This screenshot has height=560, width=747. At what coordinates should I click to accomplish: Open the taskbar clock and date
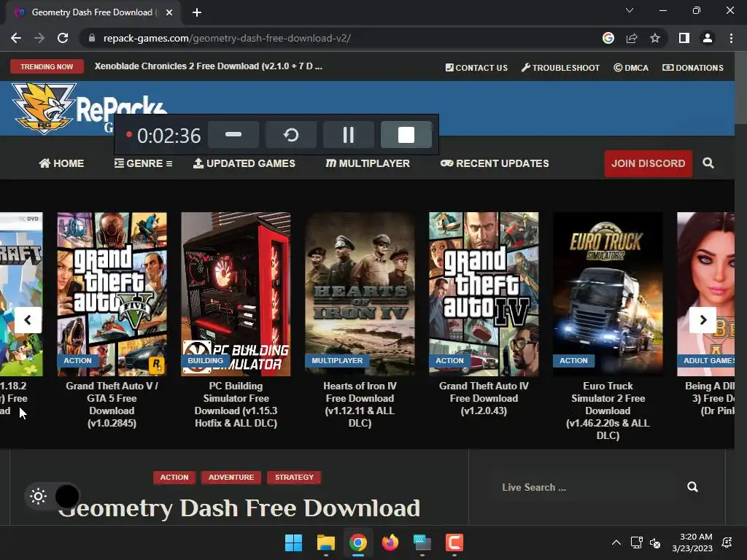click(692, 542)
